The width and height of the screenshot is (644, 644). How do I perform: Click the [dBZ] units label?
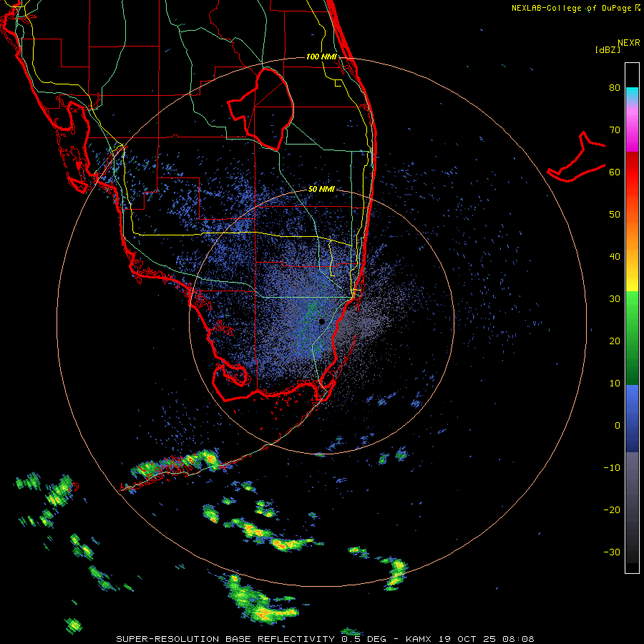tap(608, 50)
